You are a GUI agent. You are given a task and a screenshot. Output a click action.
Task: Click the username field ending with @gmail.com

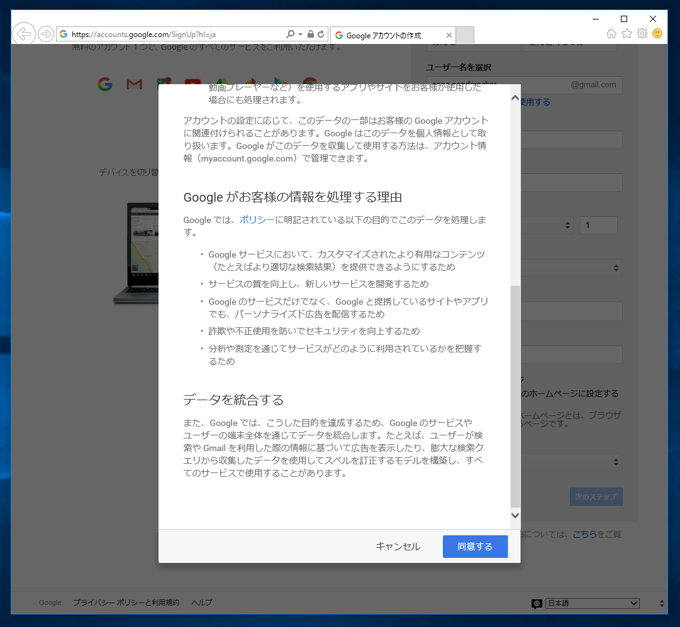point(525,85)
